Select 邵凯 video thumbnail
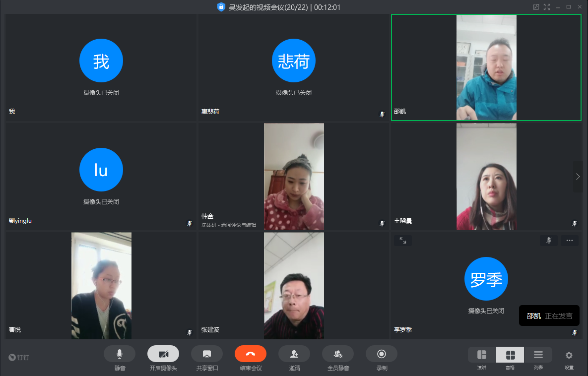The width and height of the screenshot is (588, 376). pos(486,67)
